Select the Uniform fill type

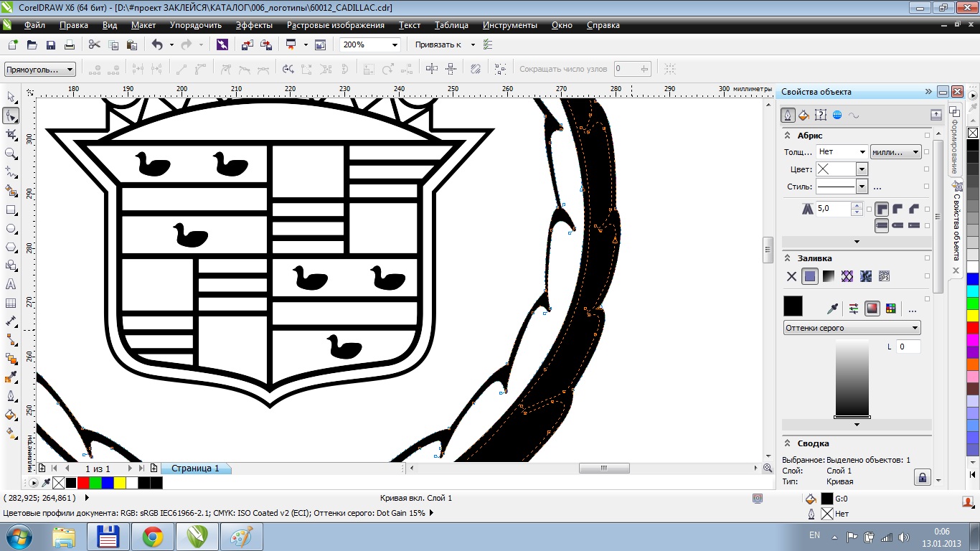(x=810, y=276)
